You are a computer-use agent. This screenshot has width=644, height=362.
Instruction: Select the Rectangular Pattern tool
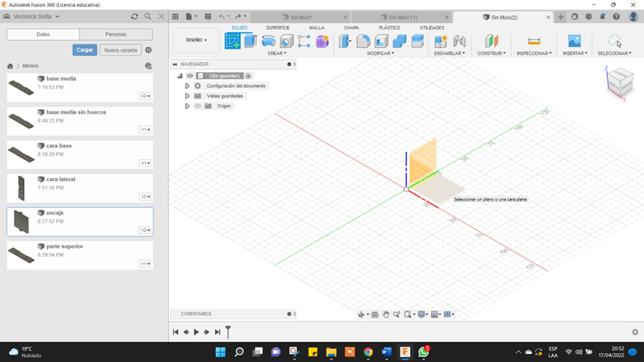click(x=304, y=41)
